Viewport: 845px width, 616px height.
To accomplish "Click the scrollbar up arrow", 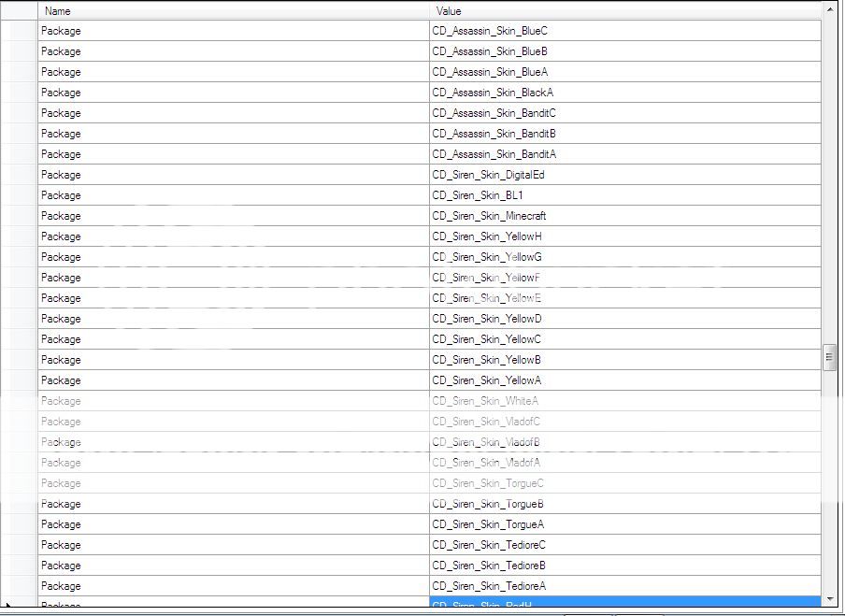I will [x=830, y=10].
